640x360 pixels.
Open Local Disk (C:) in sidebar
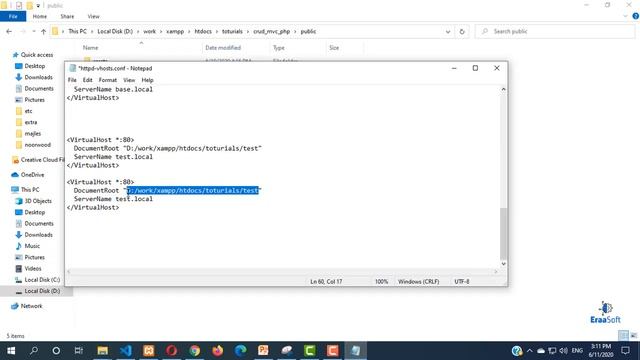tap(42, 280)
